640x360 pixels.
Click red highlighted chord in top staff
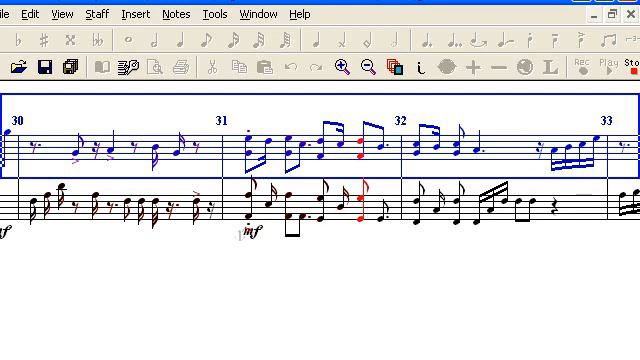[360, 149]
